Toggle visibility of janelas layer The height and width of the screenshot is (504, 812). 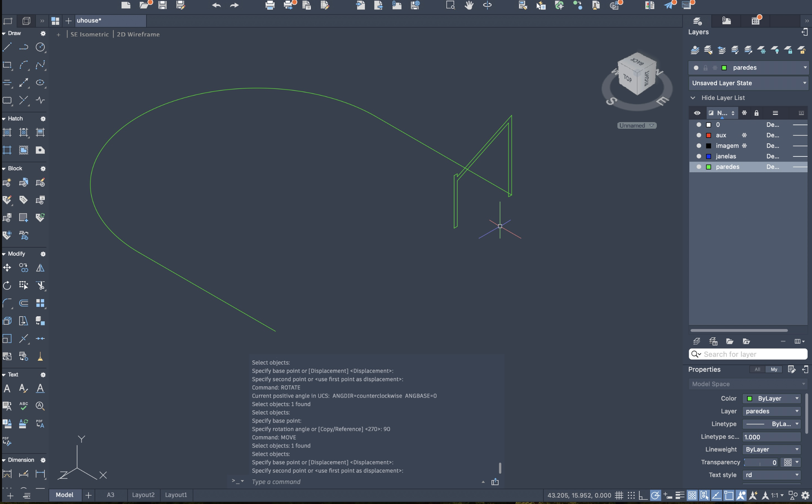[699, 156]
